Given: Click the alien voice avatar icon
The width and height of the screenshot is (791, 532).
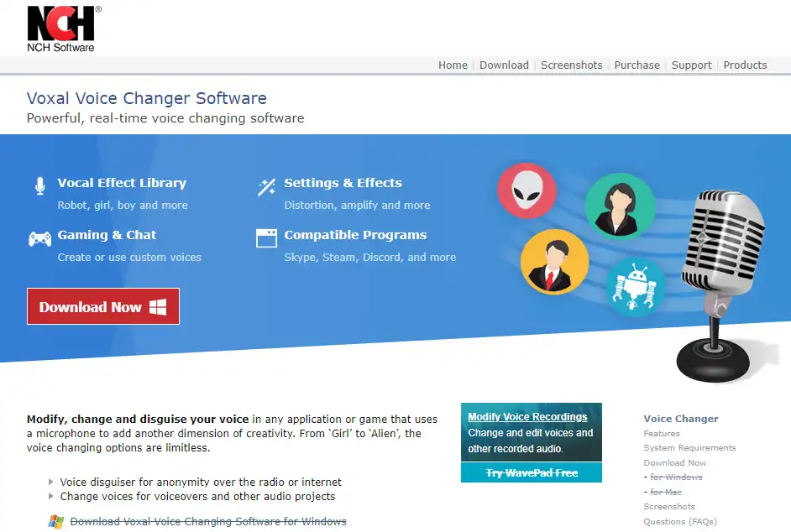Looking at the screenshot, I should pyautogui.click(x=526, y=191).
